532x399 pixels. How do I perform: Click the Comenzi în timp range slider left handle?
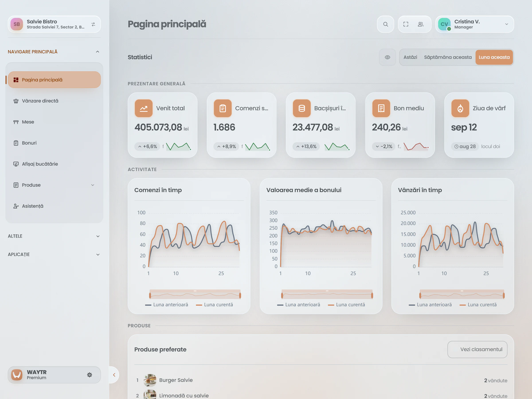coord(150,295)
